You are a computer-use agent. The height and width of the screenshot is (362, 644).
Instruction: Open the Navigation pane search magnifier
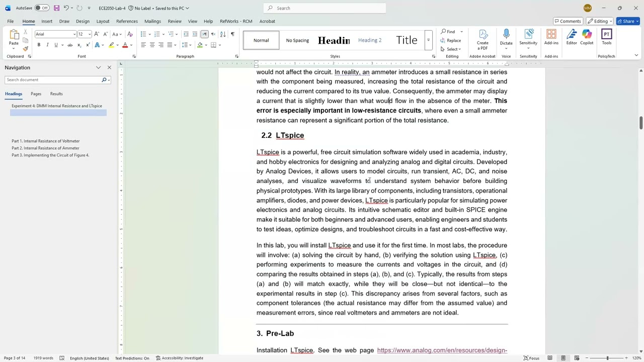104,80
